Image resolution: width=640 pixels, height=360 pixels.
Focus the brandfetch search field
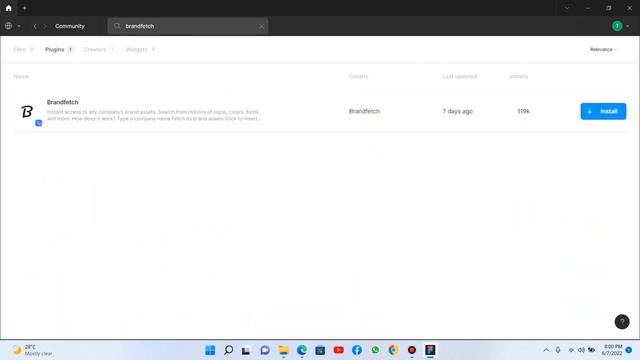tap(188, 26)
